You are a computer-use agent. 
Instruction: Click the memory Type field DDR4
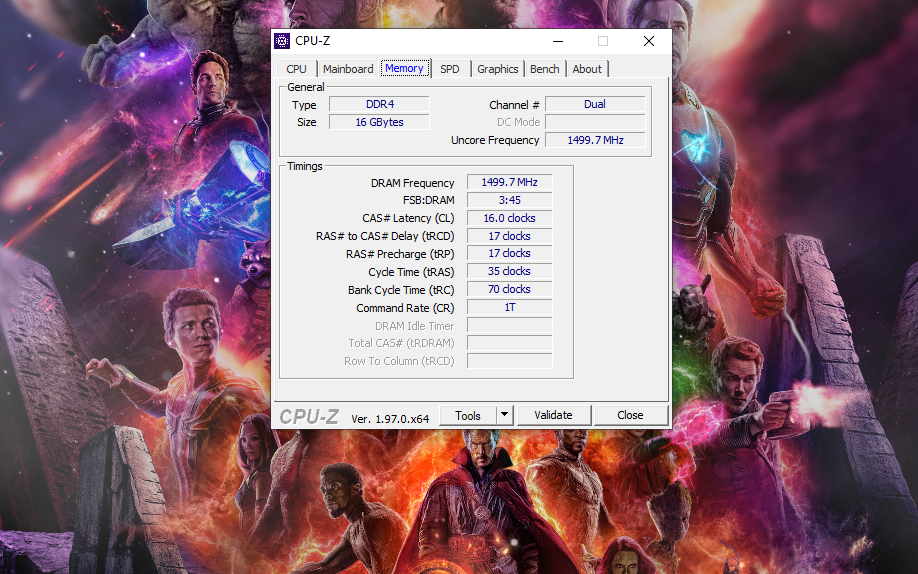(379, 104)
